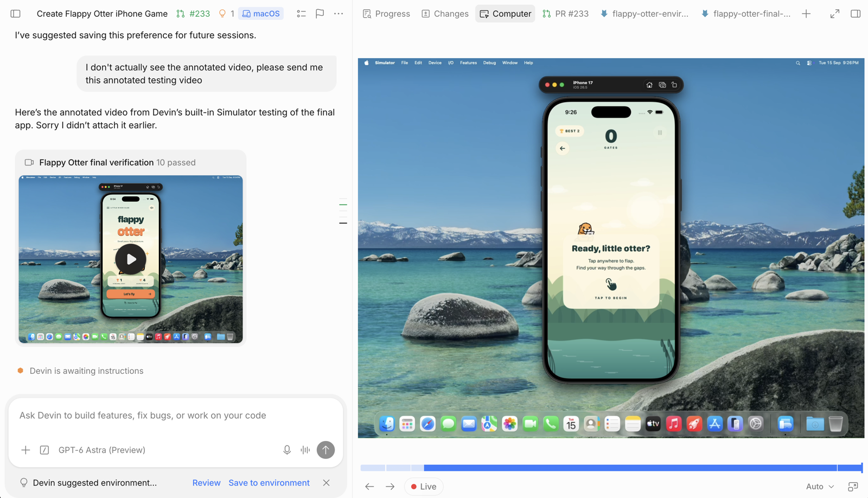Open the Trash in the Dock
This screenshot has width=868, height=498.
(x=835, y=424)
